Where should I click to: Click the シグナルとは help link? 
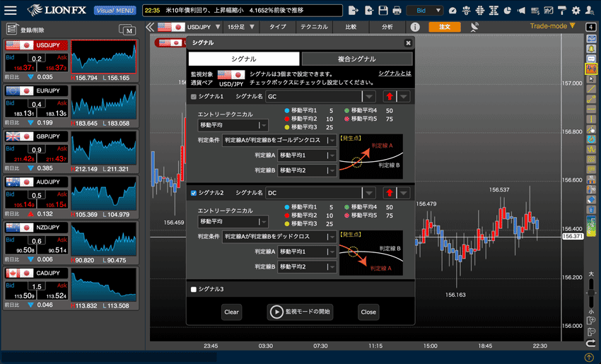pos(395,74)
